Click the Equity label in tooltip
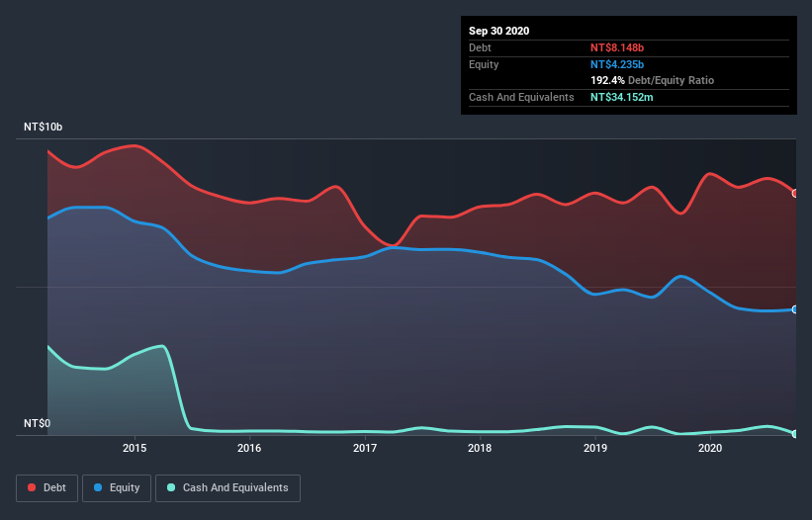This screenshot has width=812, height=520. pyautogui.click(x=484, y=64)
